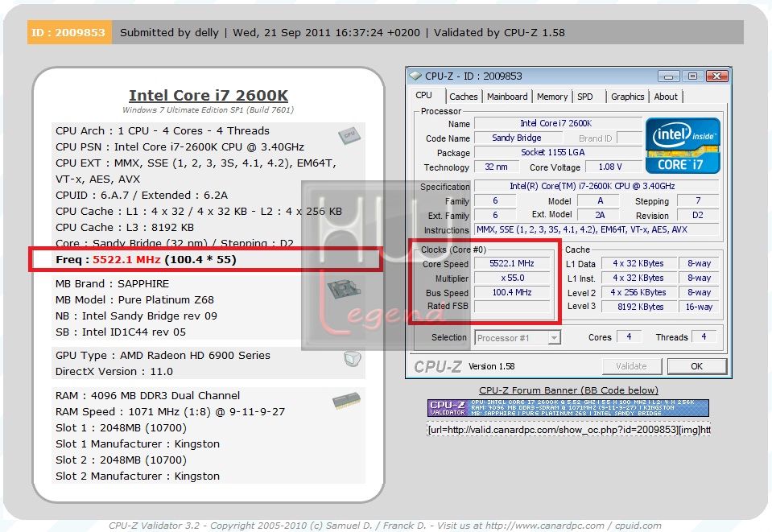Switch to the CPU tab
Image resolution: width=772 pixels, height=532 pixels.
pyautogui.click(x=424, y=96)
